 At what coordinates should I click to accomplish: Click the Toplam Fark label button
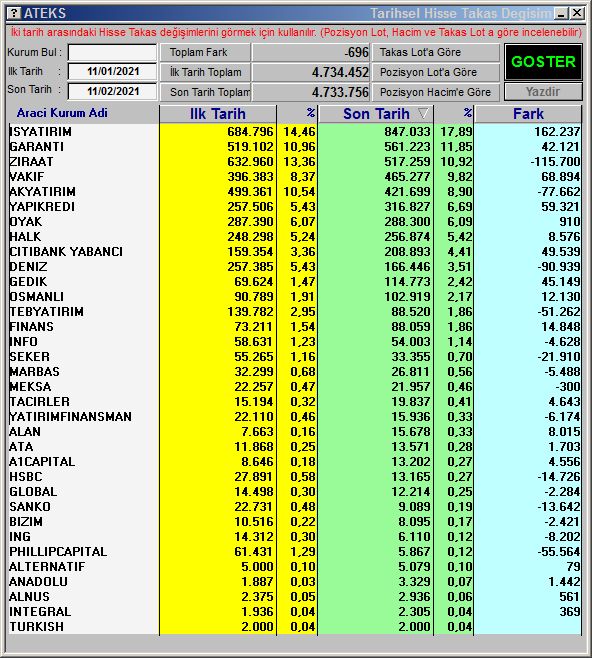[x=205, y=52]
